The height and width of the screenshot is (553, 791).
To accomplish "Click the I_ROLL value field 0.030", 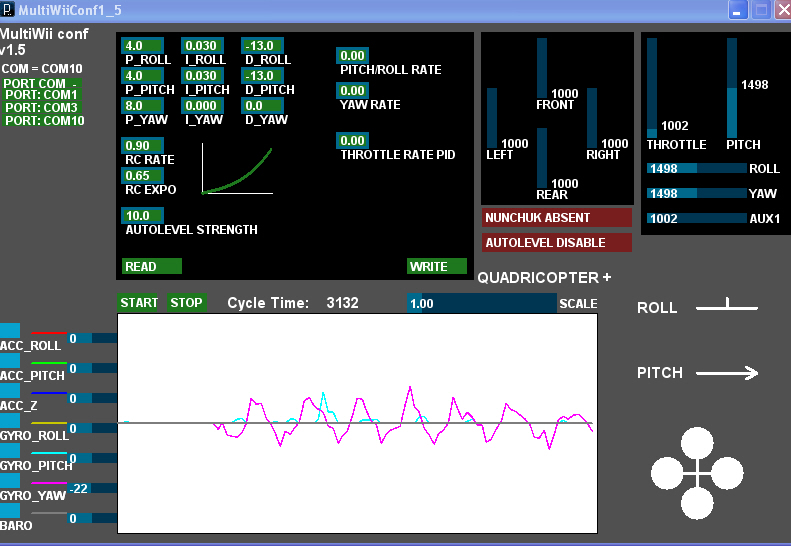I will click(202, 45).
